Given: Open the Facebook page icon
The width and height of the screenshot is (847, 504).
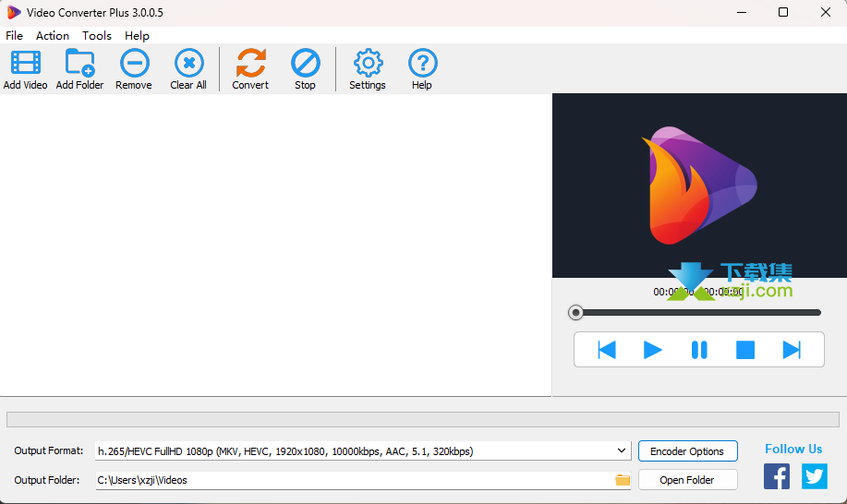Looking at the screenshot, I should point(777,476).
